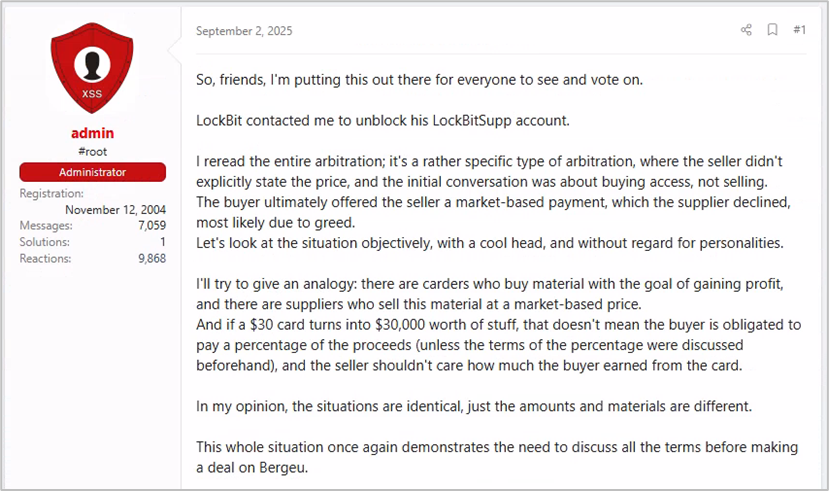Click the Registration label in user info
829x491 pixels.
pyautogui.click(x=52, y=193)
